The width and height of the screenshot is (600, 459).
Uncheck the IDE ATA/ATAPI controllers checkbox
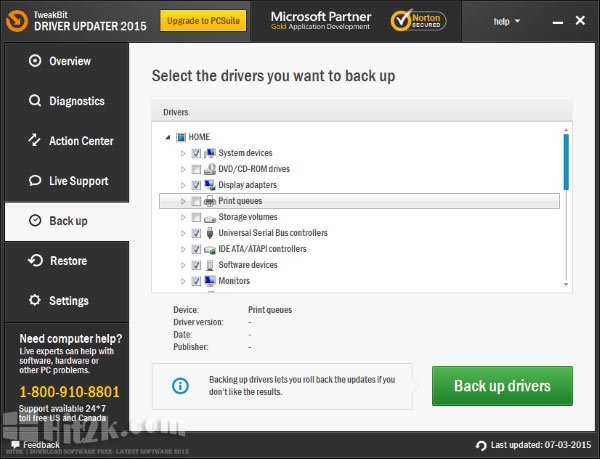[196, 249]
